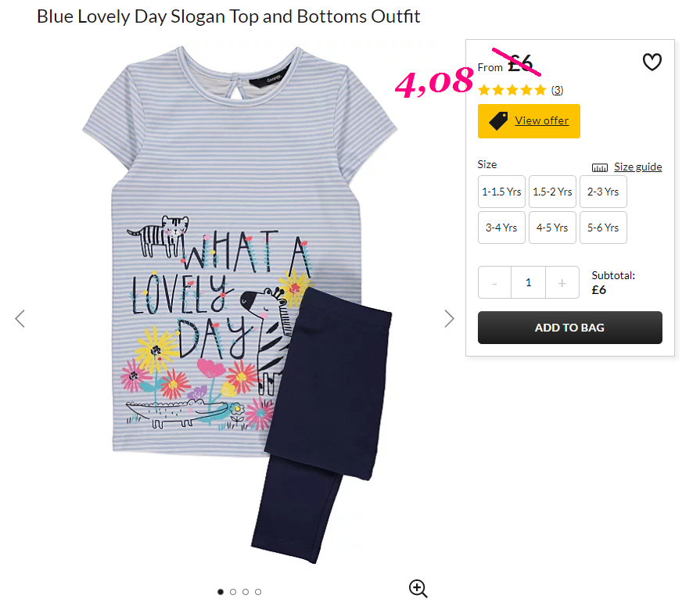The image size is (700, 606).
Task: Decrease quantity with the minus button
Action: (494, 282)
